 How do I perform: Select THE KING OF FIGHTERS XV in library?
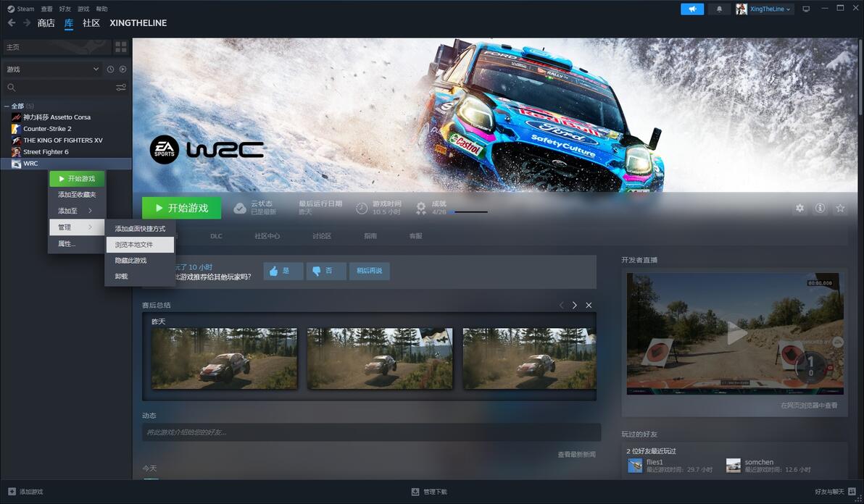(66, 140)
